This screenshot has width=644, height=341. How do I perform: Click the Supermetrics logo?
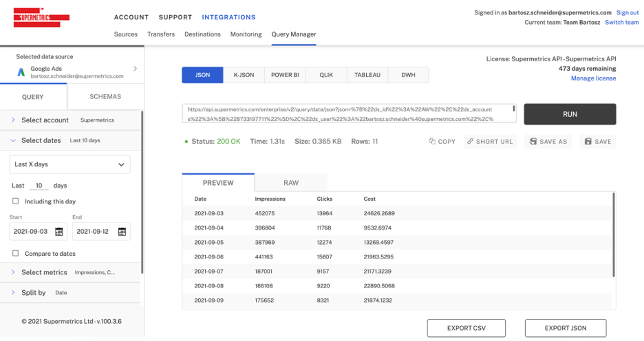coord(41,18)
